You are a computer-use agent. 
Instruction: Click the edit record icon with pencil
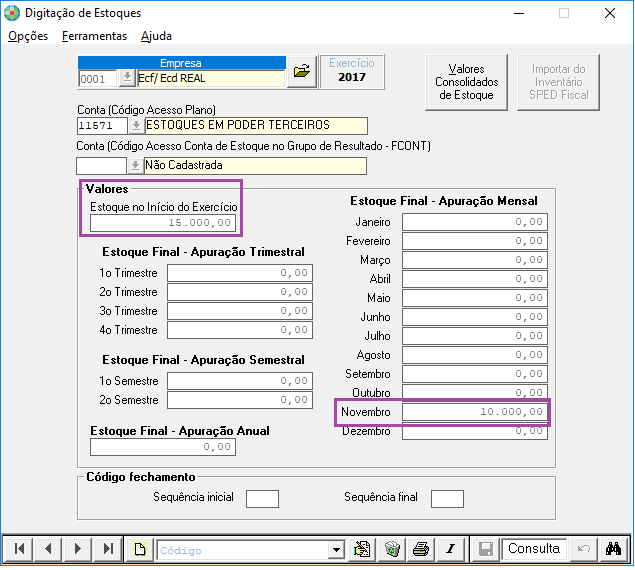pos(362,549)
